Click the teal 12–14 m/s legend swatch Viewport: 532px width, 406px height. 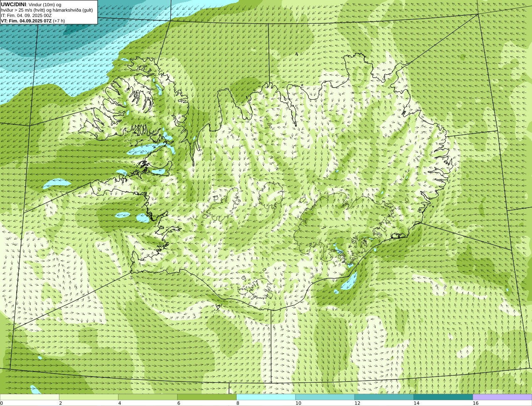click(x=384, y=397)
